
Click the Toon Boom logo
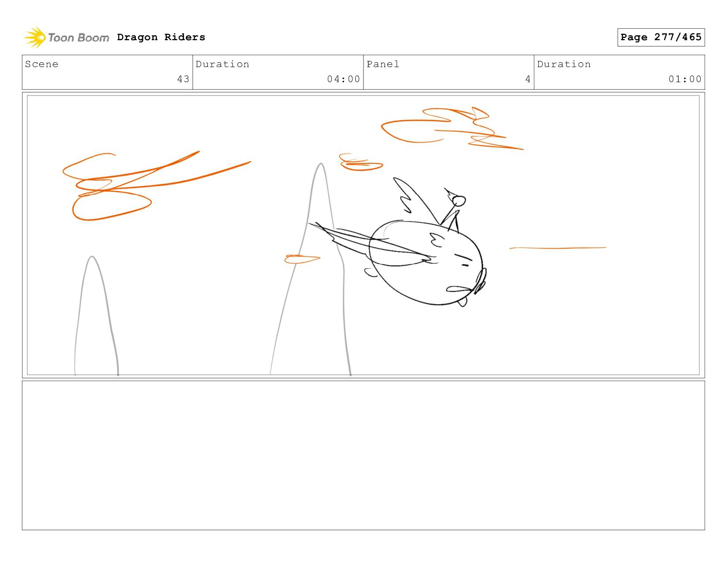(x=66, y=38)
